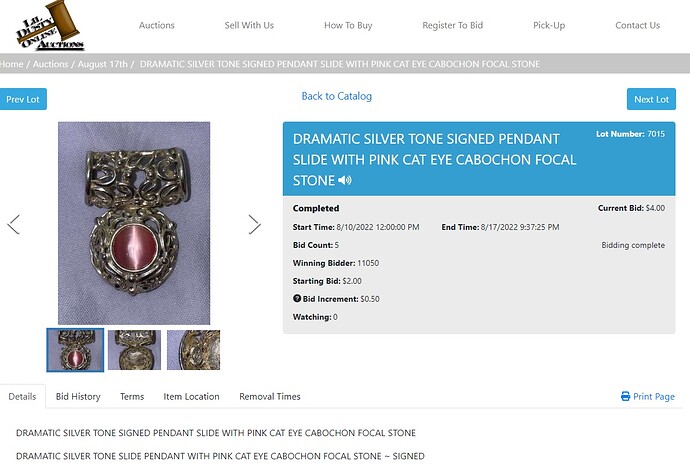The width and height of the screenshot is (690, 472).
Task: Click the Lil Dusty Online Auctions logo
Action: 50,26
